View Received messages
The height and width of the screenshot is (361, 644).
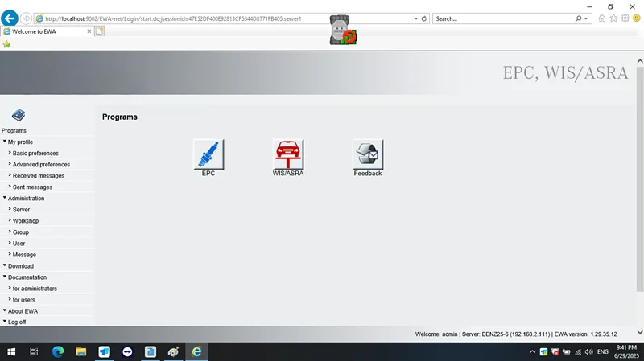pos(38,175)
